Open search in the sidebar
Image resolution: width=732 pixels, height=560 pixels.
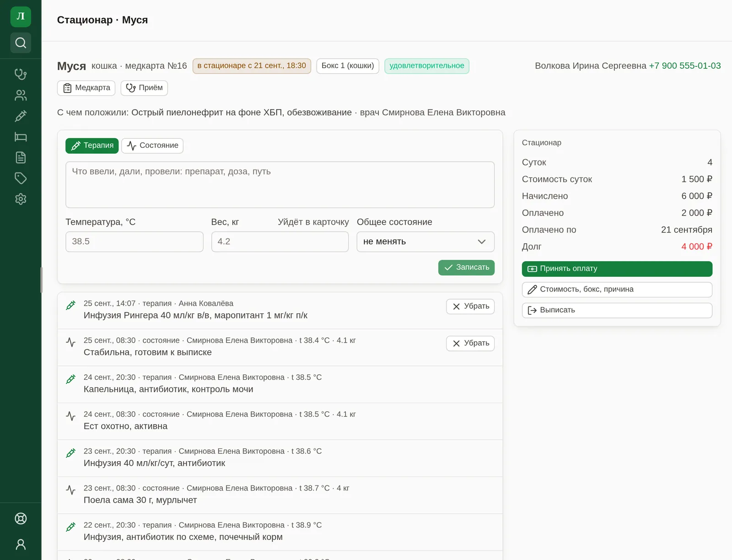21,43
